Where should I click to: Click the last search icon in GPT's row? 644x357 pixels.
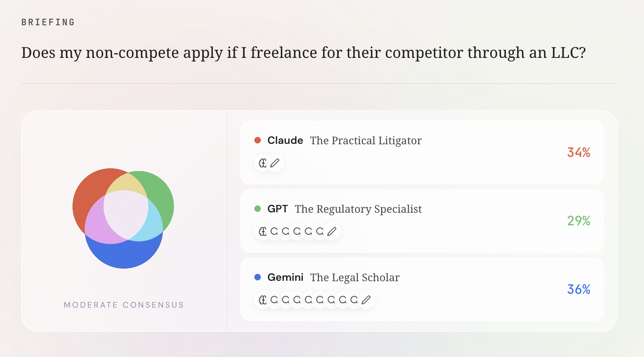point(320,231)
